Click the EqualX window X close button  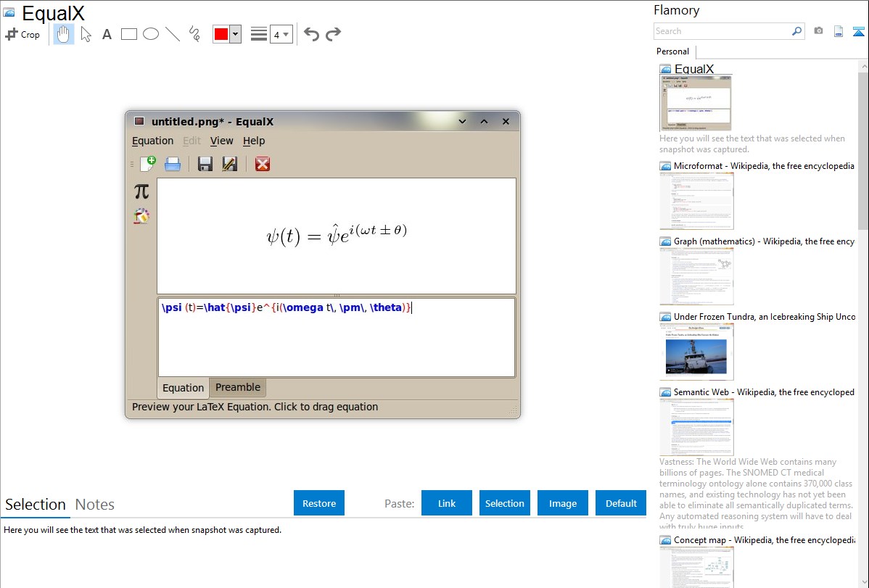click(506, 121)
